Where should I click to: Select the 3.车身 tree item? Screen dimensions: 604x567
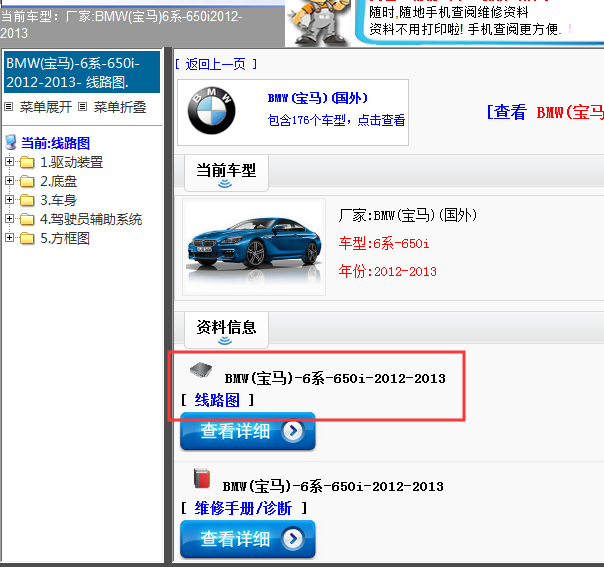tap(59, 200)
